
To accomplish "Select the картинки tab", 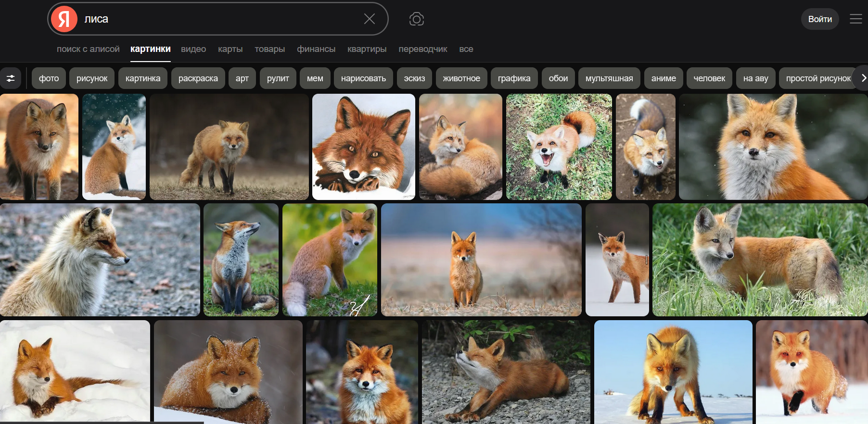I will 151,49.
